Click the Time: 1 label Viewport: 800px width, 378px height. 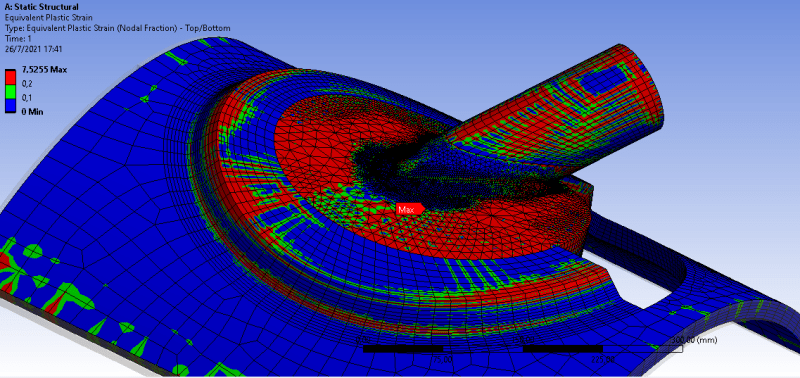click(18, 38)
